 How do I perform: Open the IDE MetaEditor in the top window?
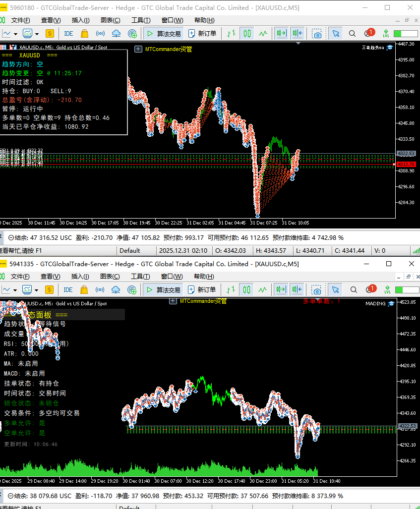click(68, 33)
